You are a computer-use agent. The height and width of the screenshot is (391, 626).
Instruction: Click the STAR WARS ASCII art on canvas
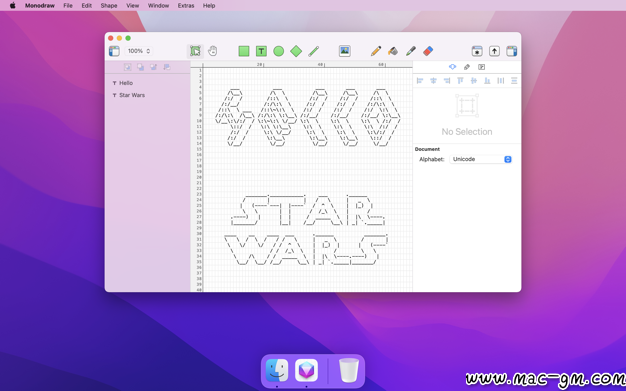306,230
